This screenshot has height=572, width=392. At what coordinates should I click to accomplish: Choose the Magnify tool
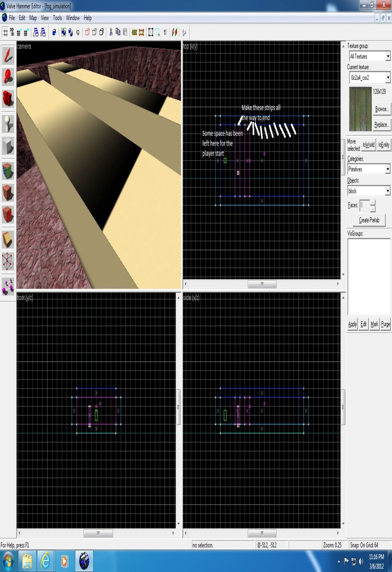coord(8,77)
